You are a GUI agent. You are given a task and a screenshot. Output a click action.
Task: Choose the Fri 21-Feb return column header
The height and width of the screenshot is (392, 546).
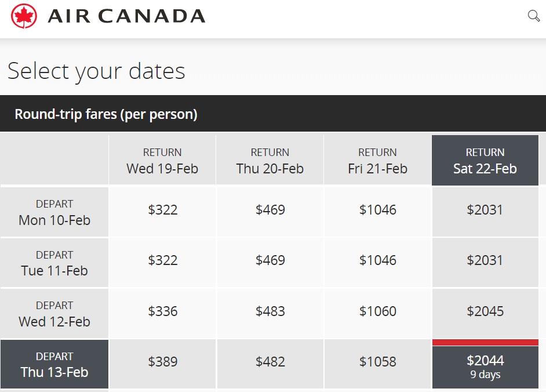[x=377, y=160]
